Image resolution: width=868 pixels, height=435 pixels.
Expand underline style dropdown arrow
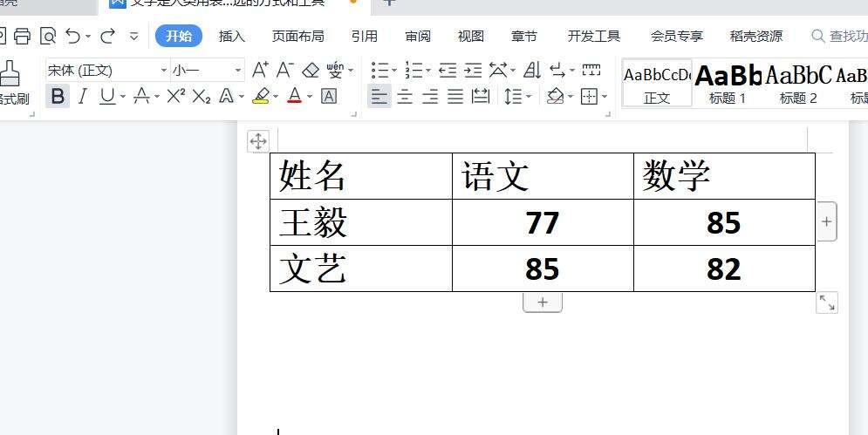122,97
